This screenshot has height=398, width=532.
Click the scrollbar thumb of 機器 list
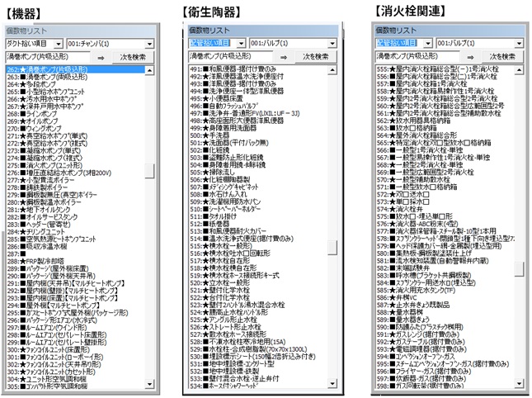(x=149, y=171)
